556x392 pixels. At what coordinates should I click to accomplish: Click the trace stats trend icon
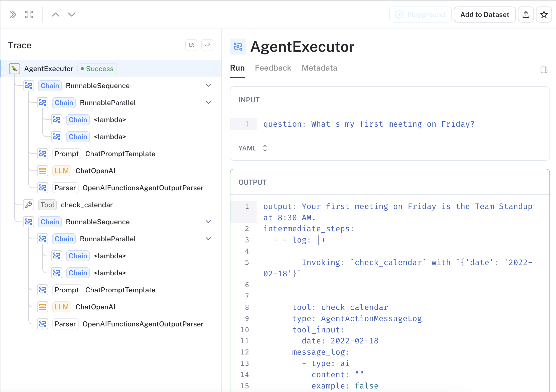point(207,45)
